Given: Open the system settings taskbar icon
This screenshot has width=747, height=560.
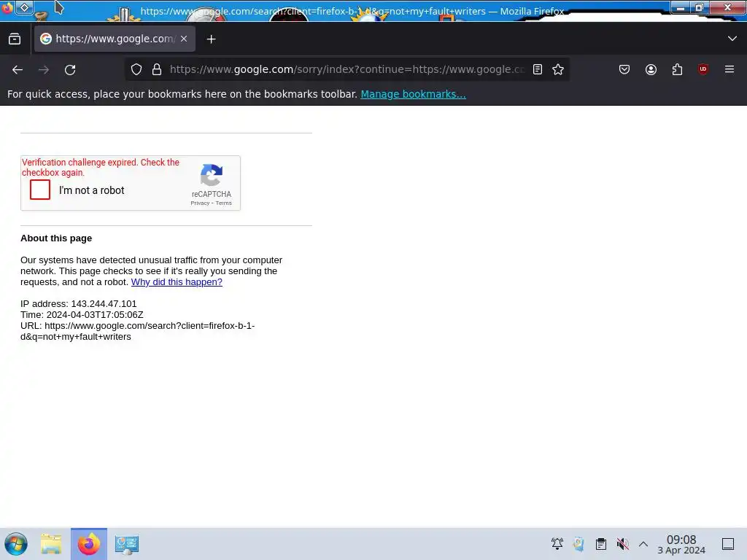Looking at the screenshot, I should pyautogui.click(x=127, y=544).
